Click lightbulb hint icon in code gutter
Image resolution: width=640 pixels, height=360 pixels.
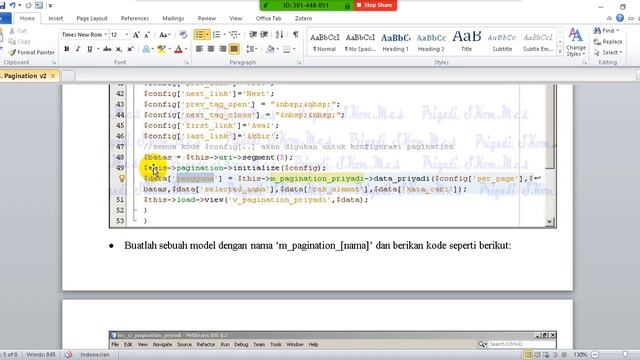click(122, 178)
